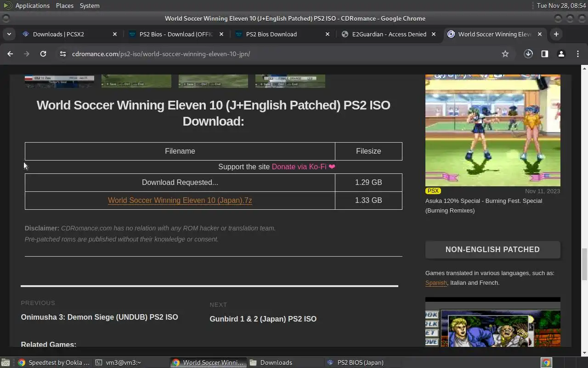Close the Downloads | PCSX2 tab

tap(115, 34)
